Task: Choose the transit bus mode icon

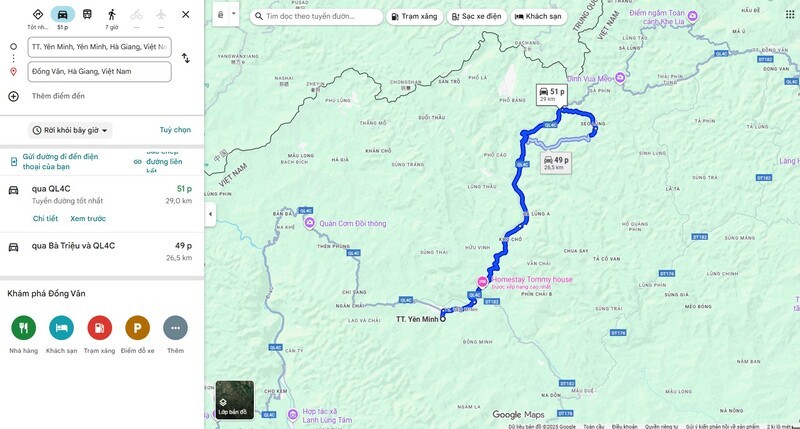Action: (x=87, y=14)
